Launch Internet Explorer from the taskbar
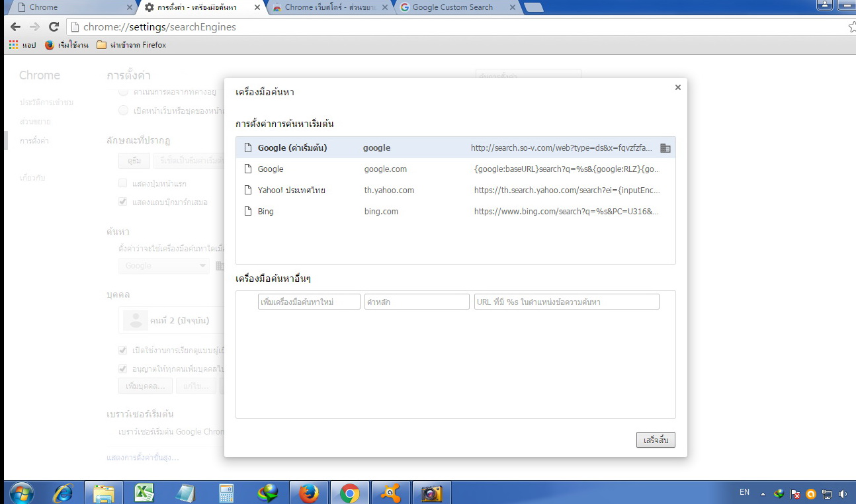This screenshot has height=504, width=856. point(63,493)
